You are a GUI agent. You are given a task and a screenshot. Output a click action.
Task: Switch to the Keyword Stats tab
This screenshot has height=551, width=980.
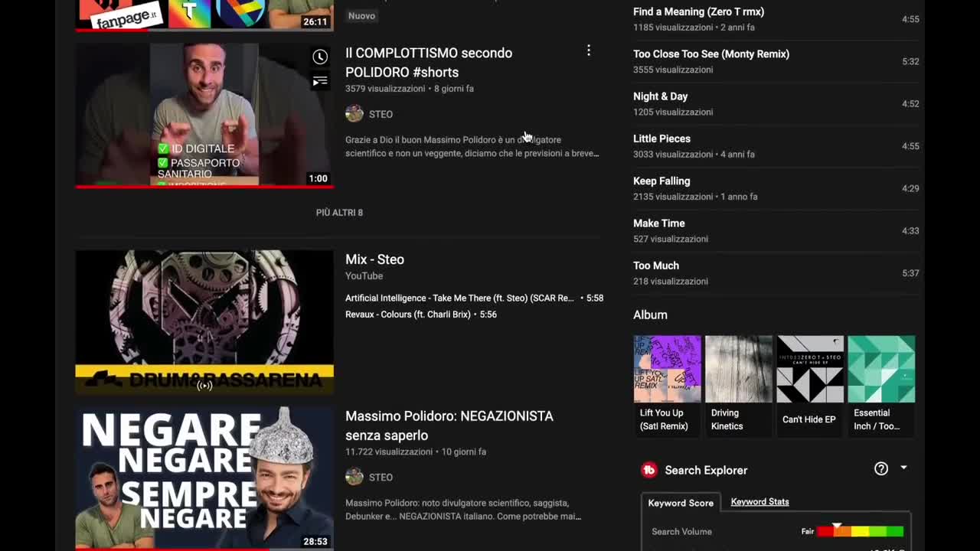click(759, 501)
